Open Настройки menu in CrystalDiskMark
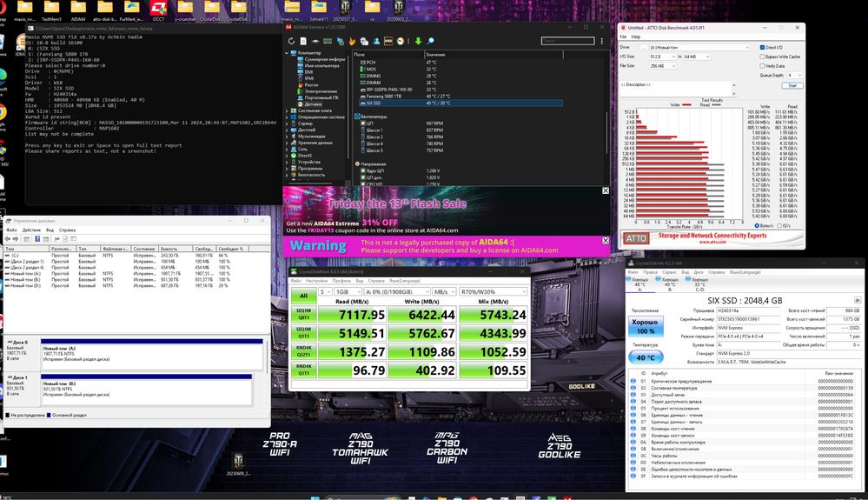Screen dimensions: 868x500 [x=316, y=281]
